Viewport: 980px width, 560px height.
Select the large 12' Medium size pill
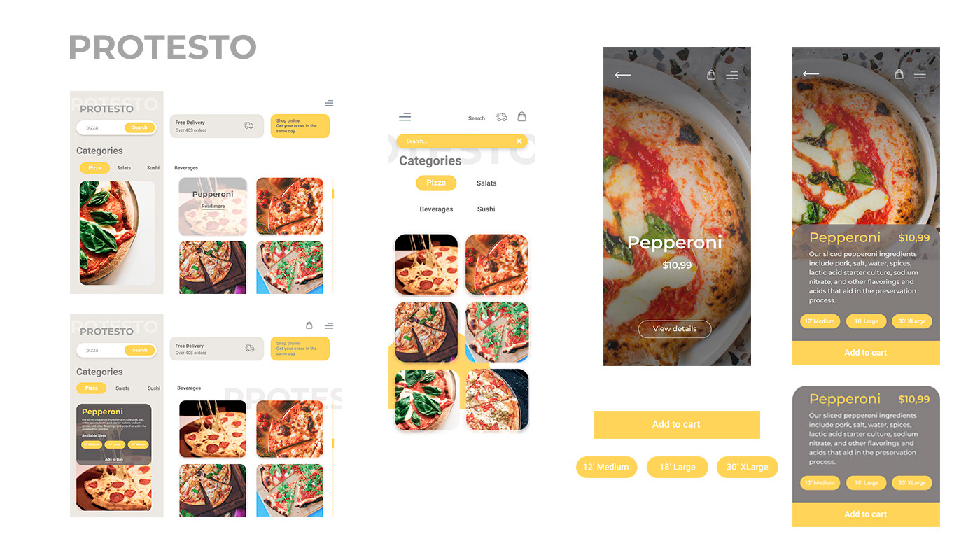(606, 467)
